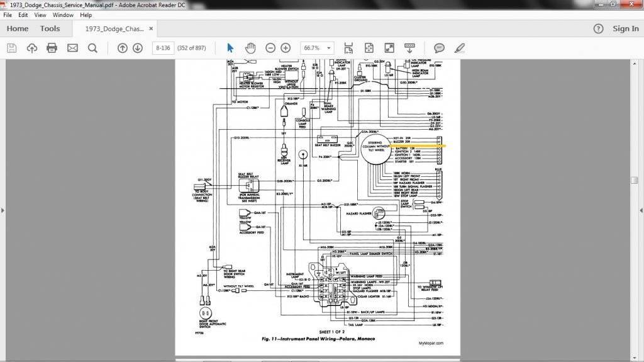Click the page number input field
The image size is (644, 362).
pyautogui.click(x=163, y=48)
